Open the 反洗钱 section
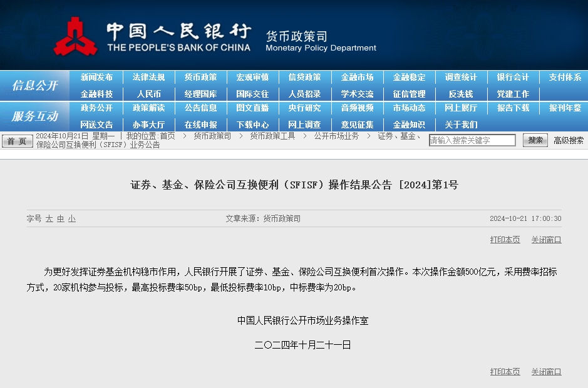 pos(461,94)
